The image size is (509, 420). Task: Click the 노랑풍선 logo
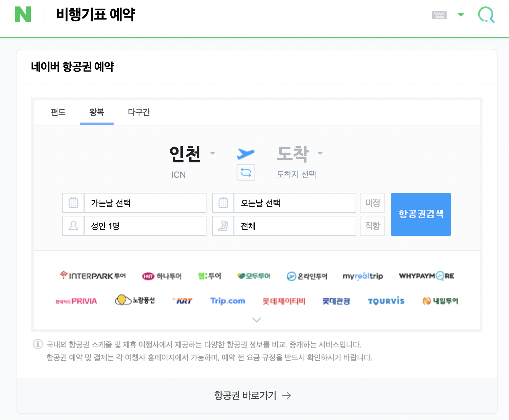(x=135, y=300)
